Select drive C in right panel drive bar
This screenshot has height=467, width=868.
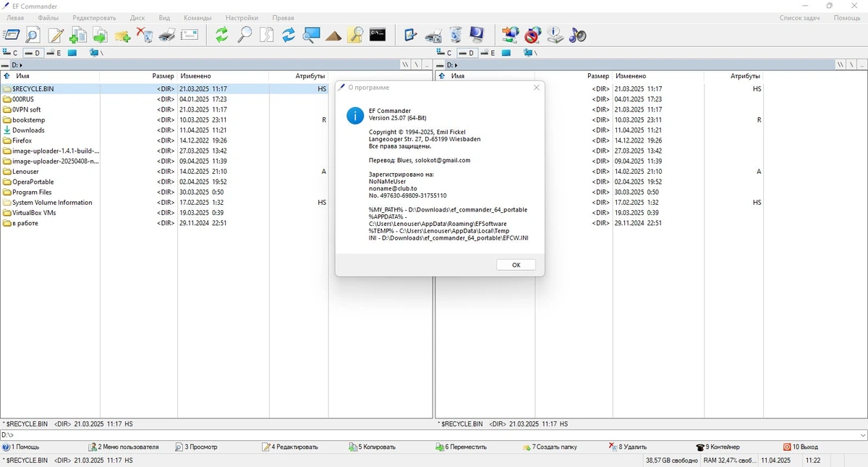click(444, 53)
